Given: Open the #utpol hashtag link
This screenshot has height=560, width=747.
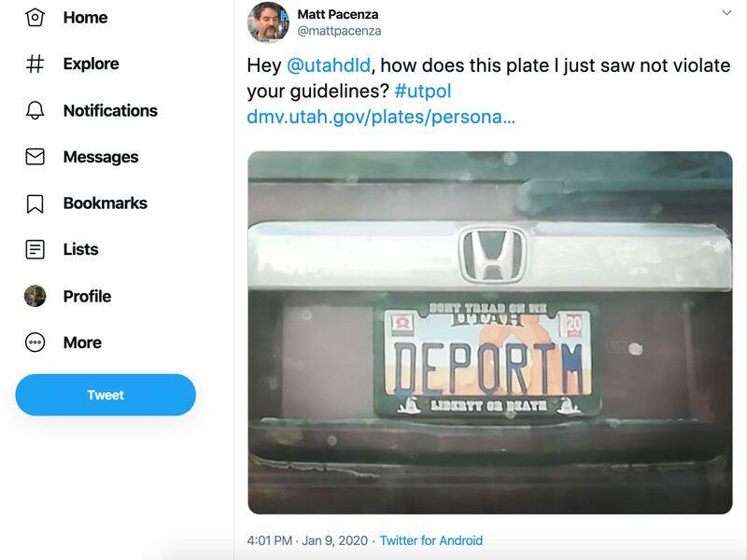Looking at the screenshot, I should 423,91.
